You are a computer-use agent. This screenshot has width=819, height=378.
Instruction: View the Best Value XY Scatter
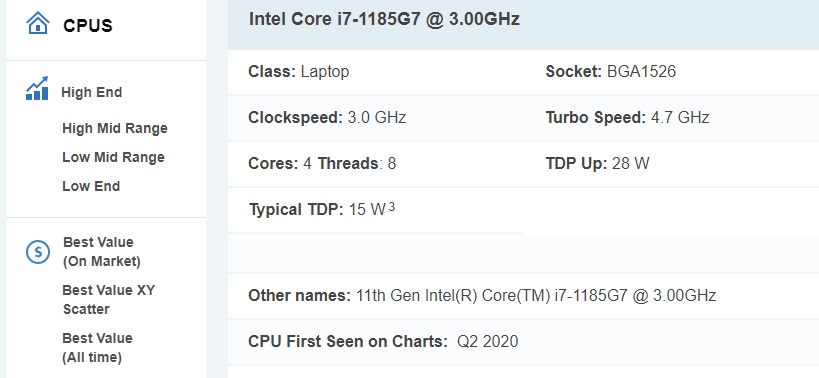(x=109, y=300)
